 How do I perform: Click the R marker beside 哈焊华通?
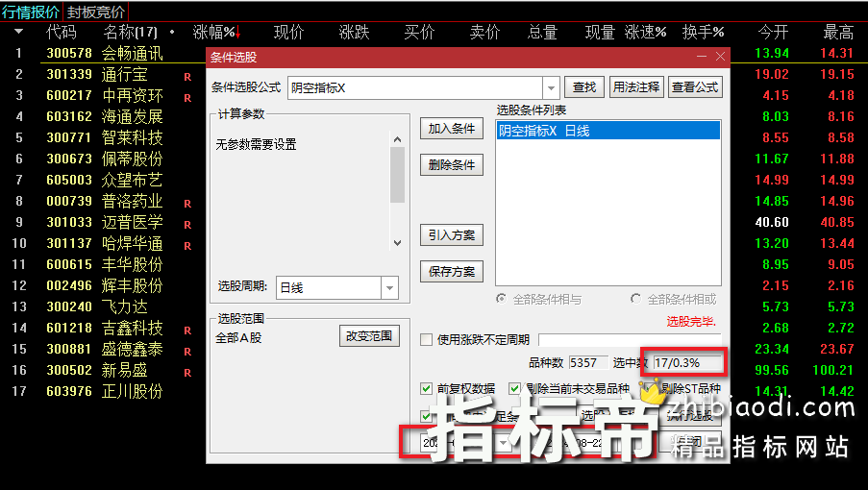click(x=187, y=246)
